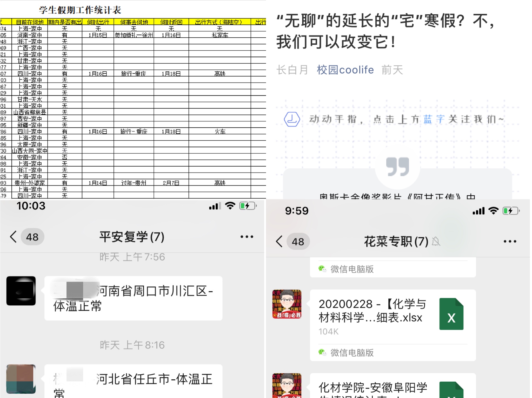Select cell 1月14日

coord(98,183)
